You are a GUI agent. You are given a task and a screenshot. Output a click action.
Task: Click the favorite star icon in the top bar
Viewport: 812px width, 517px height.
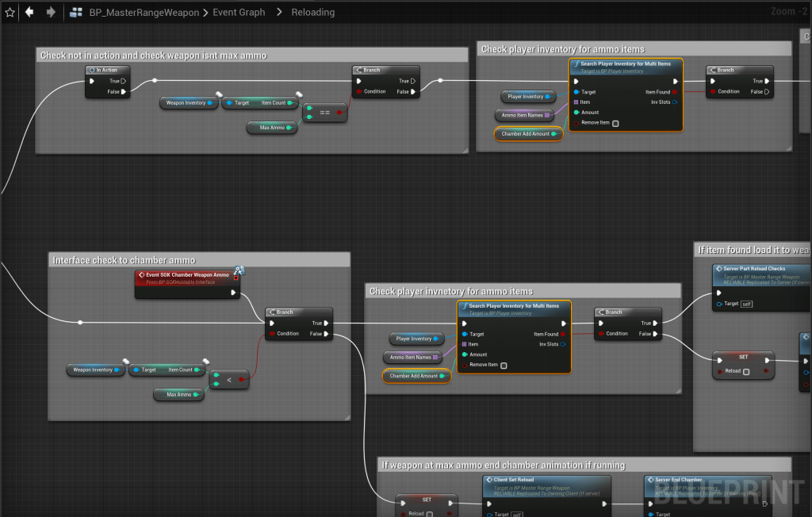pos(10,12)
